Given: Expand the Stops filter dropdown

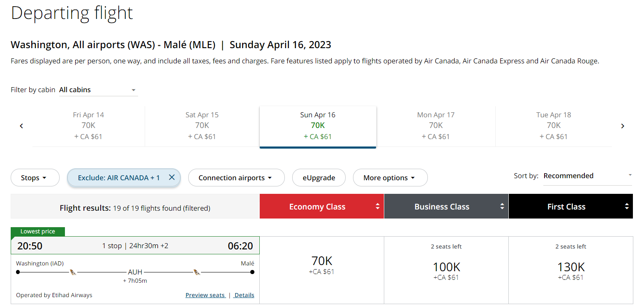Looking at the screenshot, I should [x=35, y=177].
